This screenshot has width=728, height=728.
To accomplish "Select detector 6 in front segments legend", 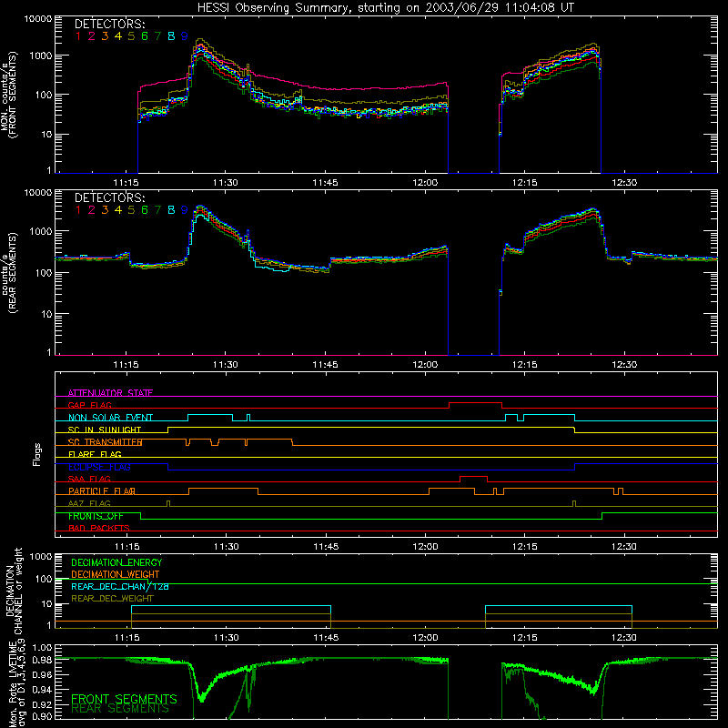I will [145, 36].
